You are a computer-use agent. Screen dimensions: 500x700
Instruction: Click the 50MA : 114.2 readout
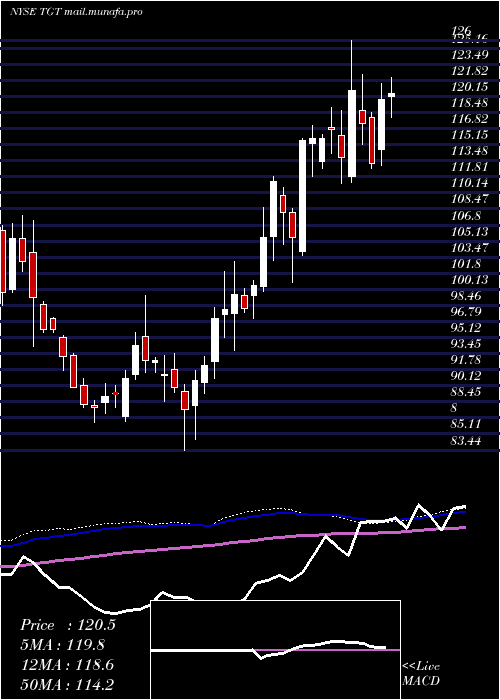click(67, 685)
